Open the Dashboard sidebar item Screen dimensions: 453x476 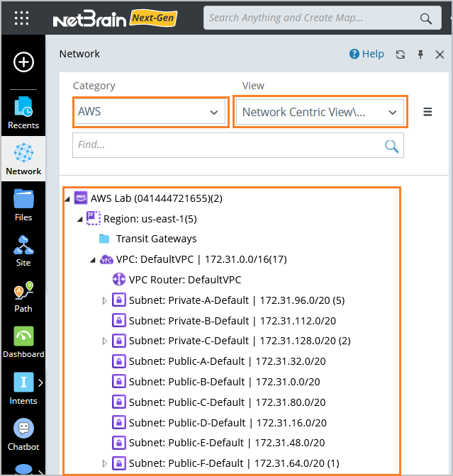point(23,342)
